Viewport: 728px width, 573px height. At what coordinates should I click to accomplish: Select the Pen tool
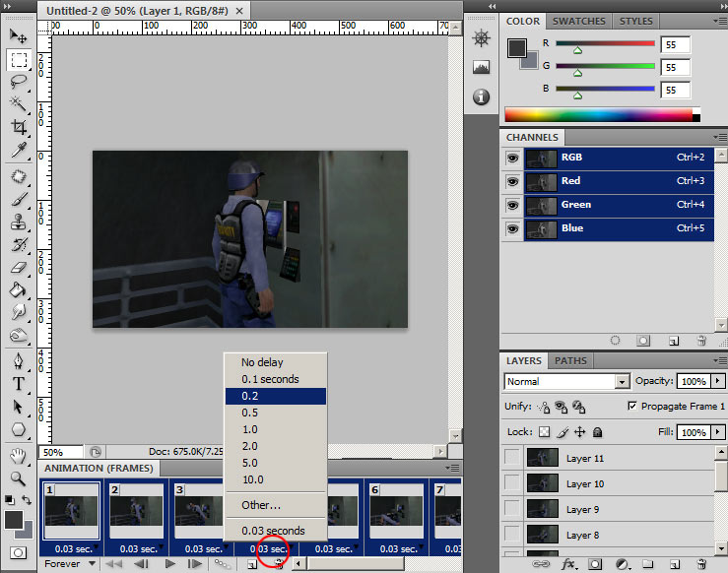pyautogui.click(x=19, y=361)
